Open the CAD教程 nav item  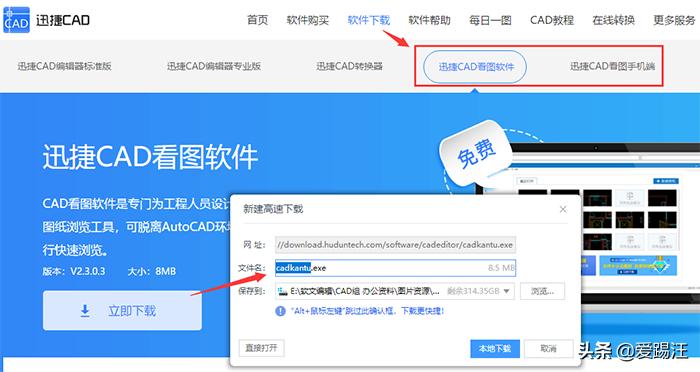click(x=552, y=20)
